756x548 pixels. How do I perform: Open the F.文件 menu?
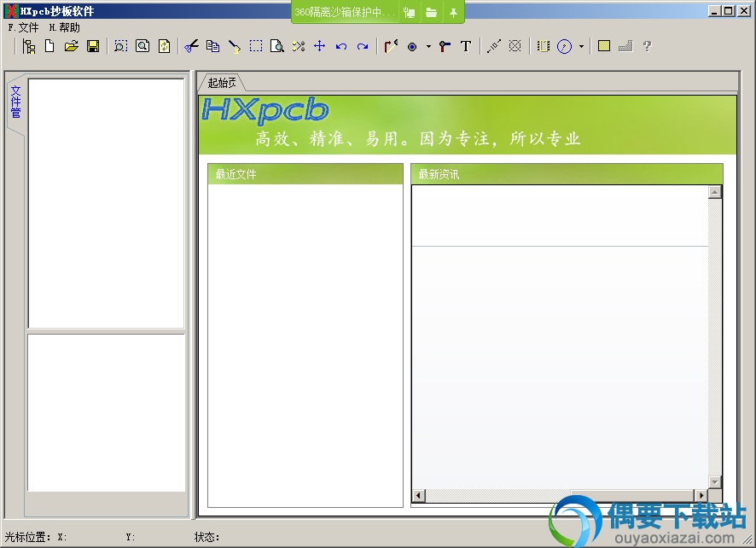click(23, 27)
